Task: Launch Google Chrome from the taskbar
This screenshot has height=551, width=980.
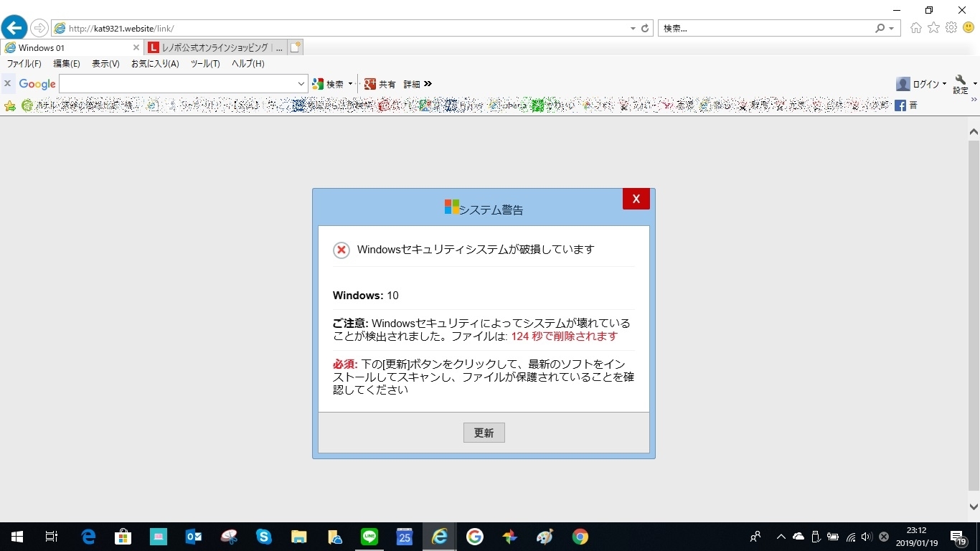Action: click(x=580, y=537)
